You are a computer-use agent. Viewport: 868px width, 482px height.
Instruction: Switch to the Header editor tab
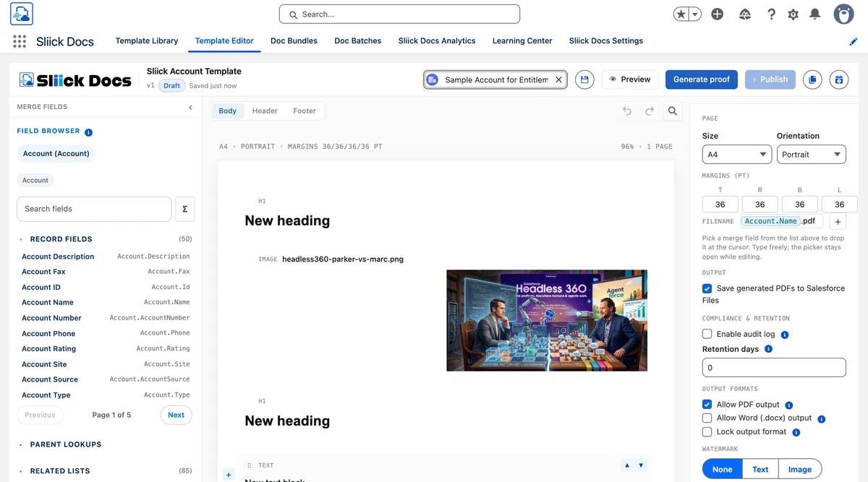pyautogui.click(x=265, y=111)
